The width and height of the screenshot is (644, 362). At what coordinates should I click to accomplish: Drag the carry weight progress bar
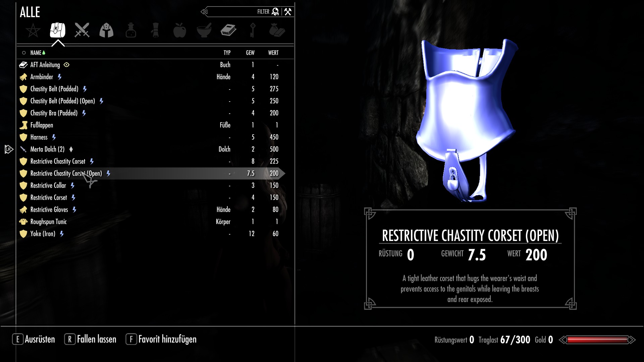(x=597, y=340)
